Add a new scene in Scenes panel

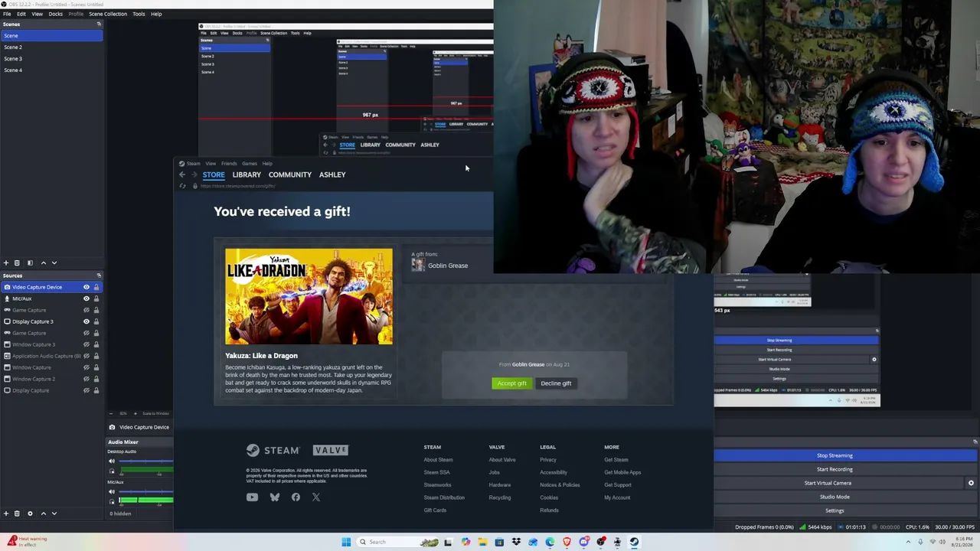(x=6, y=262)
